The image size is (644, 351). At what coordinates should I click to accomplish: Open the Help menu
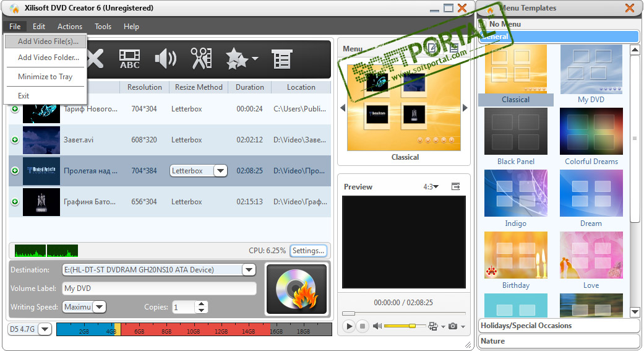tap(131, 26)
